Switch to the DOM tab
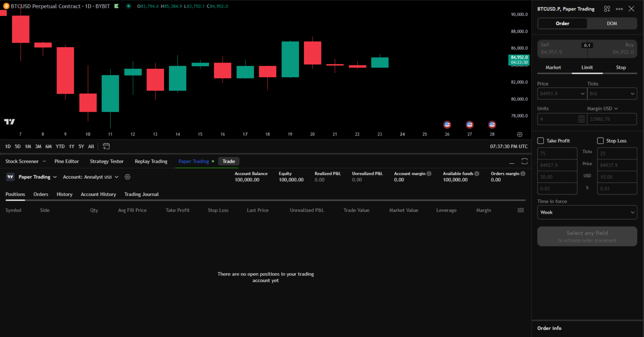 [x=612, y=24]
